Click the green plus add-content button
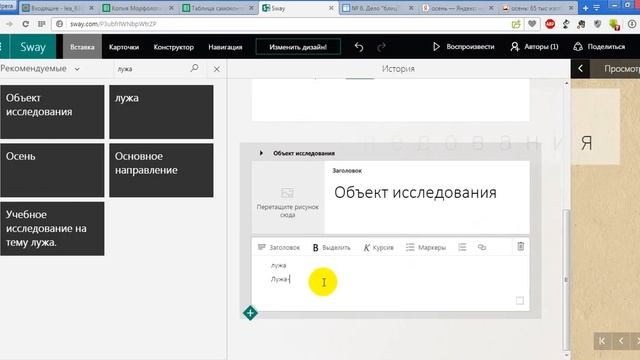Screen dimensions: 640x360 250,313
